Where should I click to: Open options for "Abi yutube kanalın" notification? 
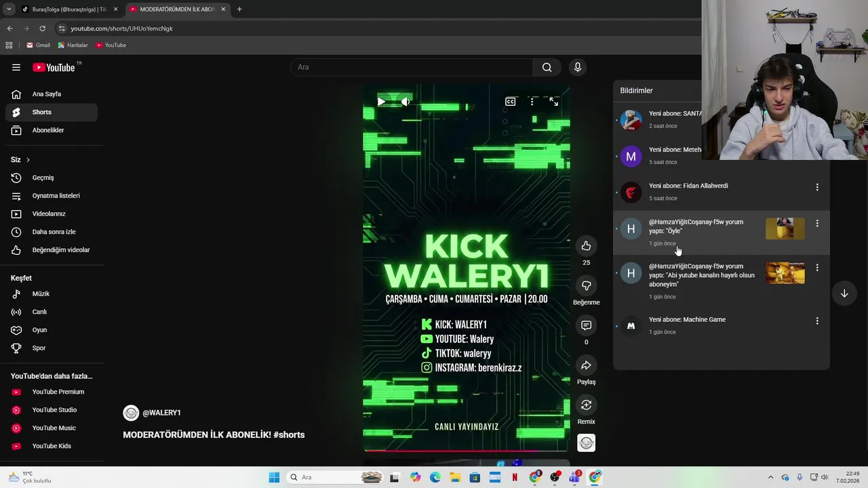click(x=817, y=268)
